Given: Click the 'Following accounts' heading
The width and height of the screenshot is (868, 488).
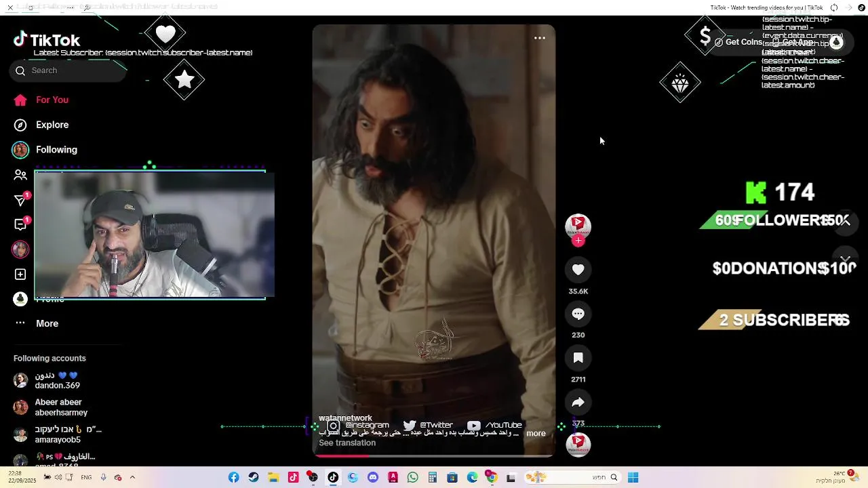Looking at the screenshot, I should pos(50,359).
